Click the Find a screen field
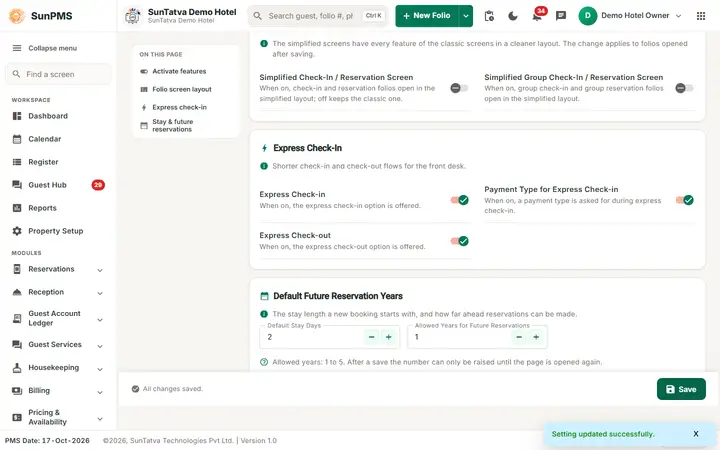This screenshot has width=720, height=450. (x=58, y=74)
